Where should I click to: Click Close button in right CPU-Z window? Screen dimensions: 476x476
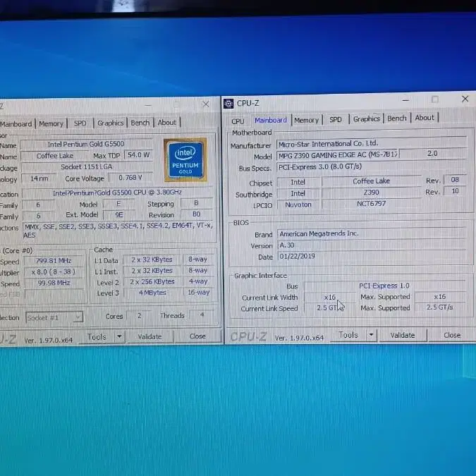coord(452,335)
